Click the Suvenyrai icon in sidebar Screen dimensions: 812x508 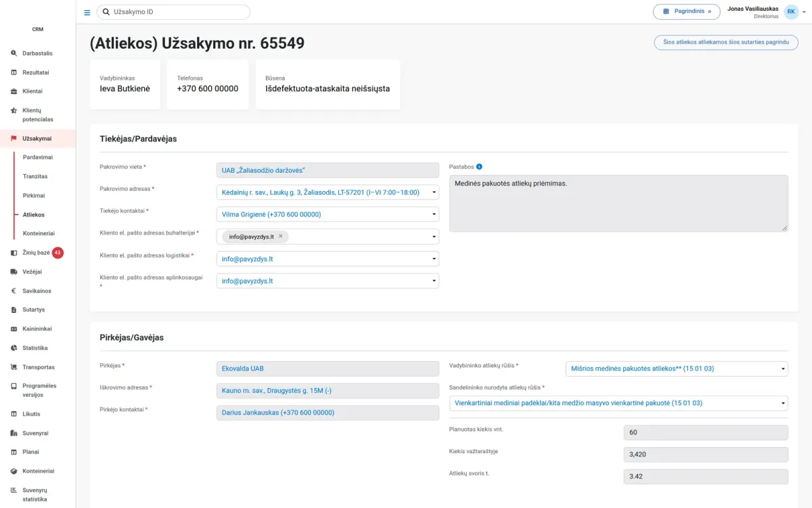(14, 433)
